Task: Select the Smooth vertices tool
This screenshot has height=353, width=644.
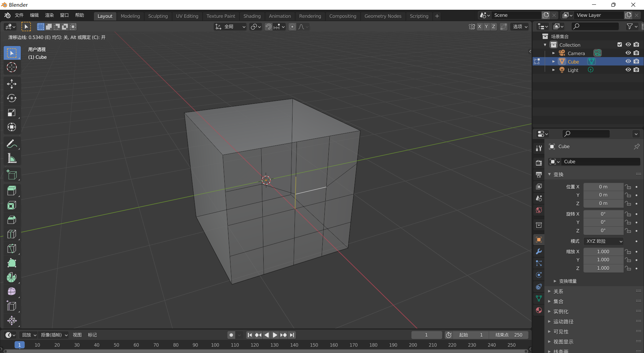Action: coord(12,292)
